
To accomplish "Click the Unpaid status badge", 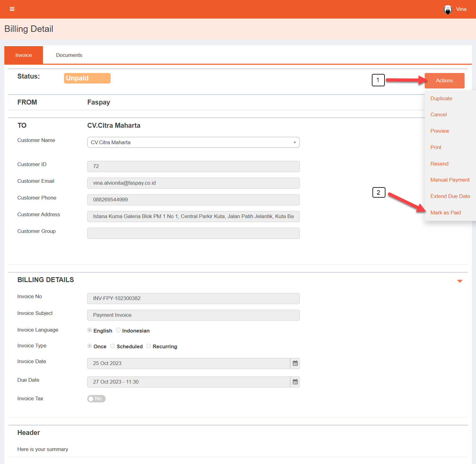I will [87, 78].
